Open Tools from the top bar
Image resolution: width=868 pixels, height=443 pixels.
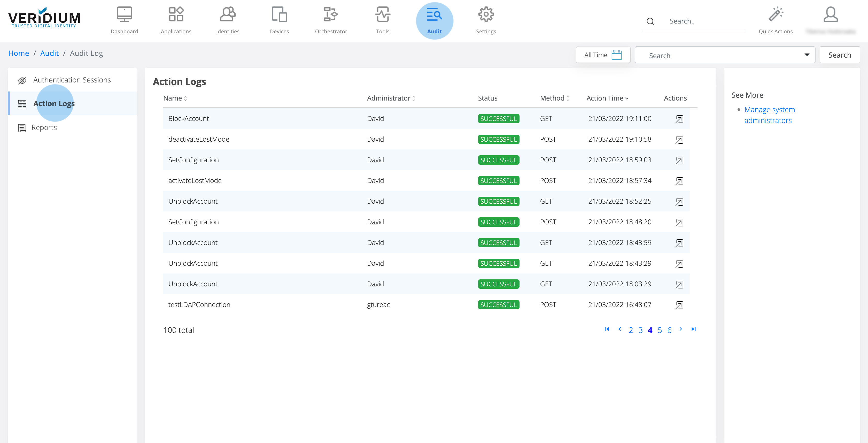tap(382, 14)
